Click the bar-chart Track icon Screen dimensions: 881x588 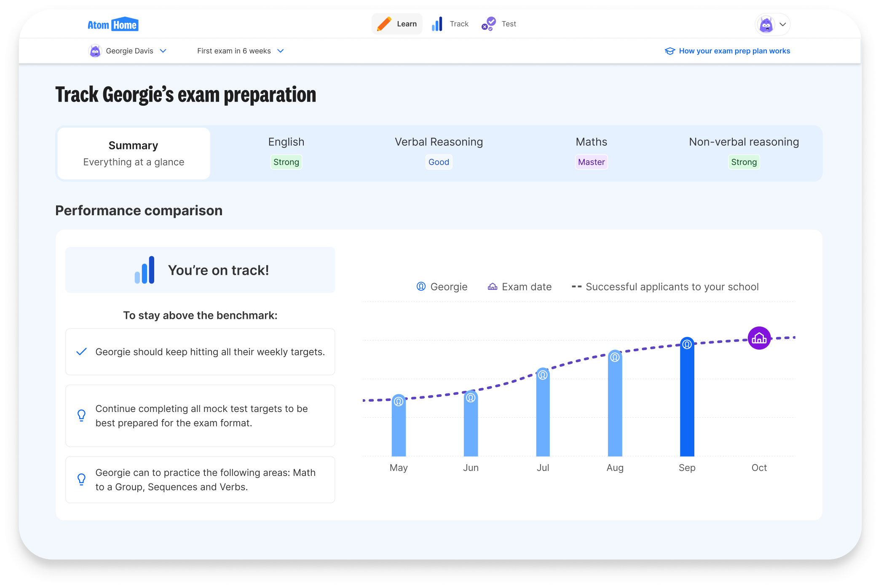[x=437, y=24]
